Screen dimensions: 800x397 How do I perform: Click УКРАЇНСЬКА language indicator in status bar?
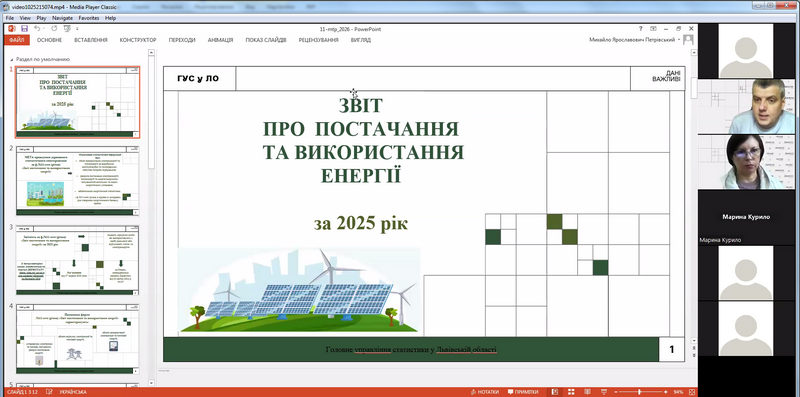[73, 392]
